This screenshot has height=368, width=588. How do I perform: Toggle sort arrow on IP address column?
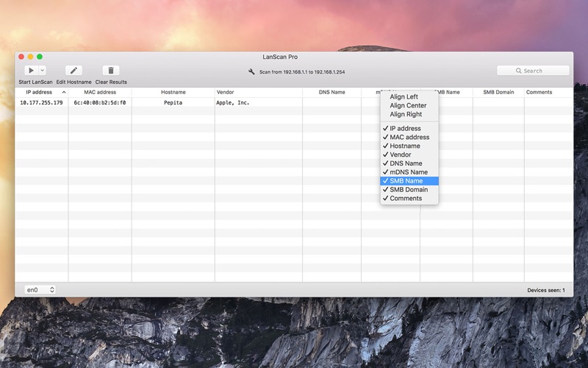pos(63,93)
